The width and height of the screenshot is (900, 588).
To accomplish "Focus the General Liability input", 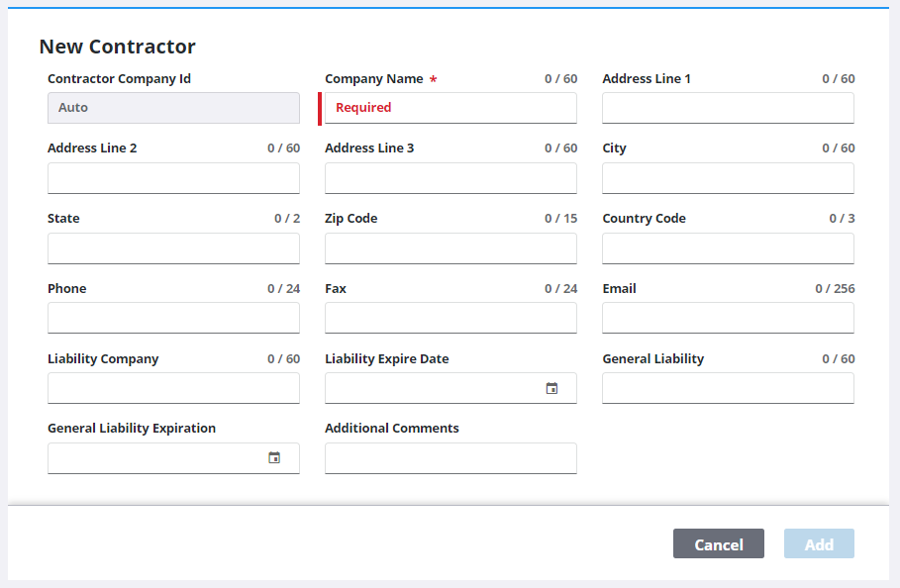I will click(x=728, y=388).
